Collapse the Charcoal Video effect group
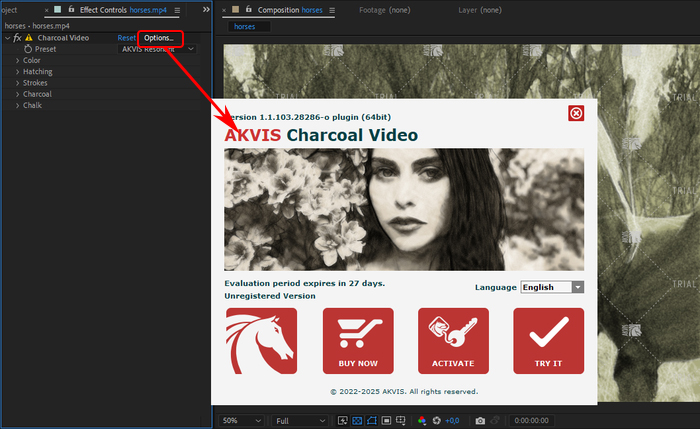Image resolution: width=700 pixels, height=429 pixels. (7, 38)
